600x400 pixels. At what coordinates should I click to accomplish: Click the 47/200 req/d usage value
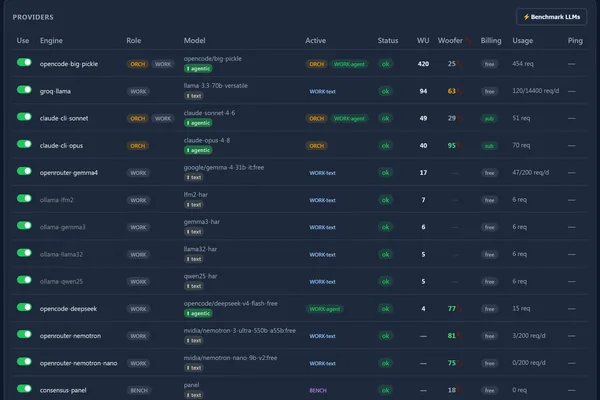(530, 173)
